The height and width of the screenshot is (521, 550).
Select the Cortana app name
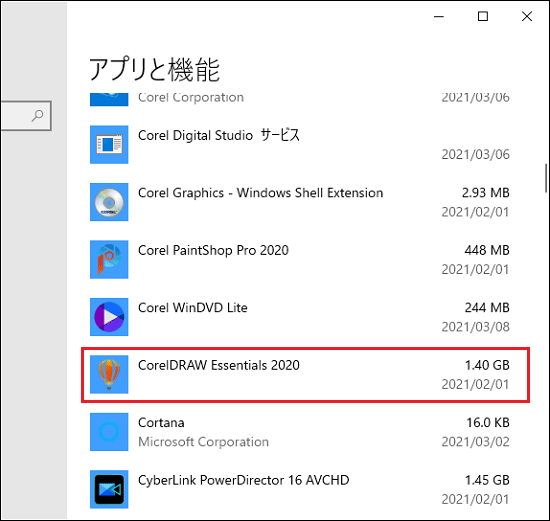[x=161, y=423]
